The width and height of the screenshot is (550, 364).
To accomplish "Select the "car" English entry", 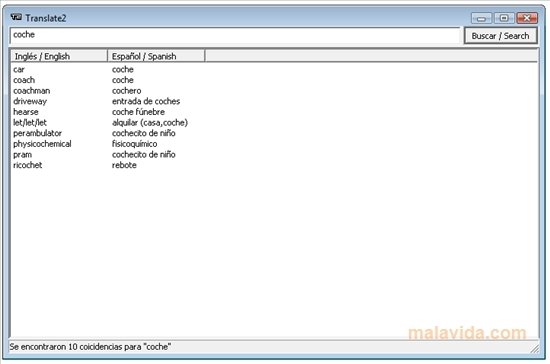I will (19, 69).
